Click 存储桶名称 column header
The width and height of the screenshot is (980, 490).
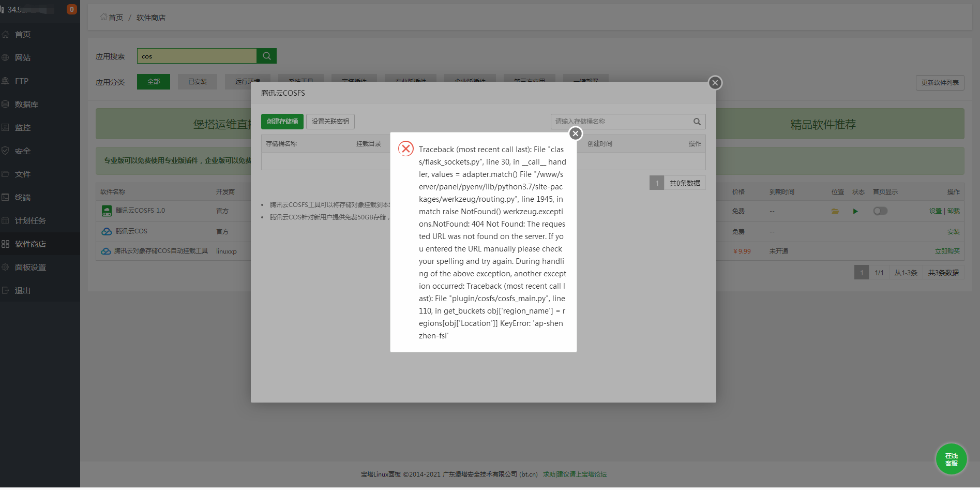(x=281, y=144)
